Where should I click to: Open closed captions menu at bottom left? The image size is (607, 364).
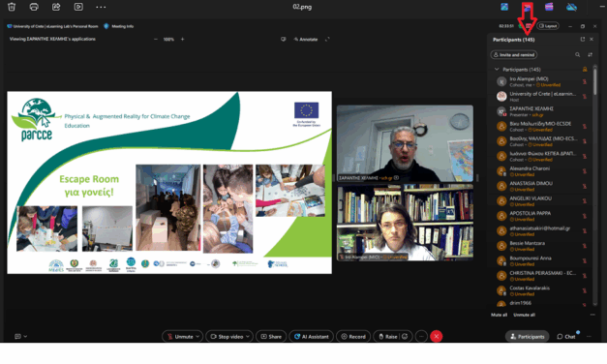pos(20,337)
